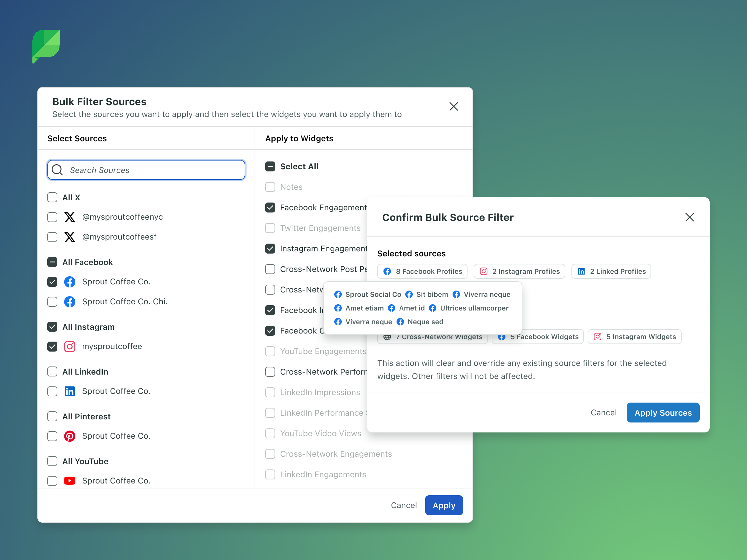Click the X icon beside @mysproutcoffeenyc
This screenshot has height=560, width=747.
[x=70, y=217]
